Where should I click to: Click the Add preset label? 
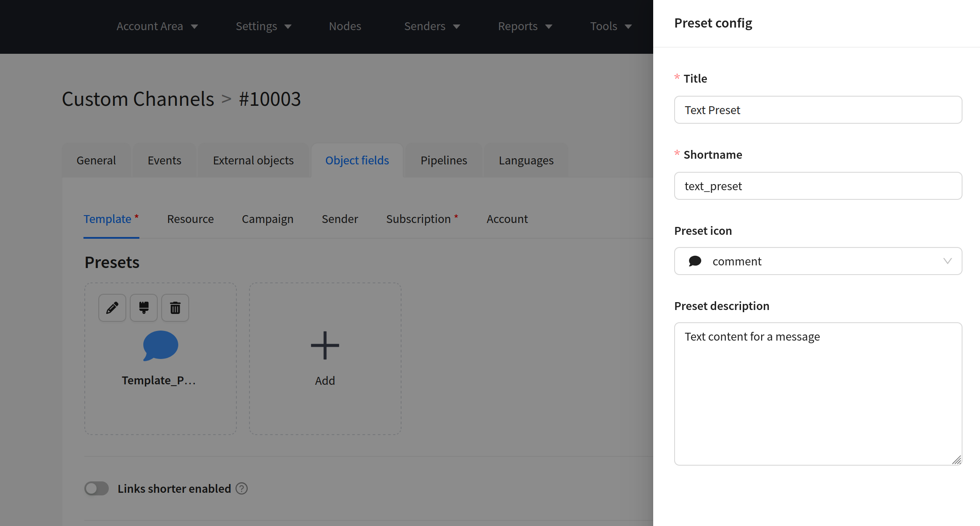point(325,381)
